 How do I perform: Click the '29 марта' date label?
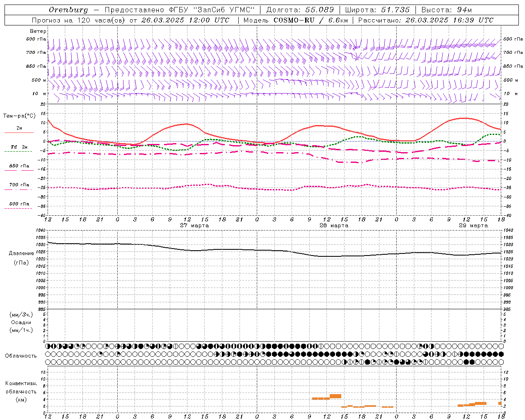coord(473,226)
